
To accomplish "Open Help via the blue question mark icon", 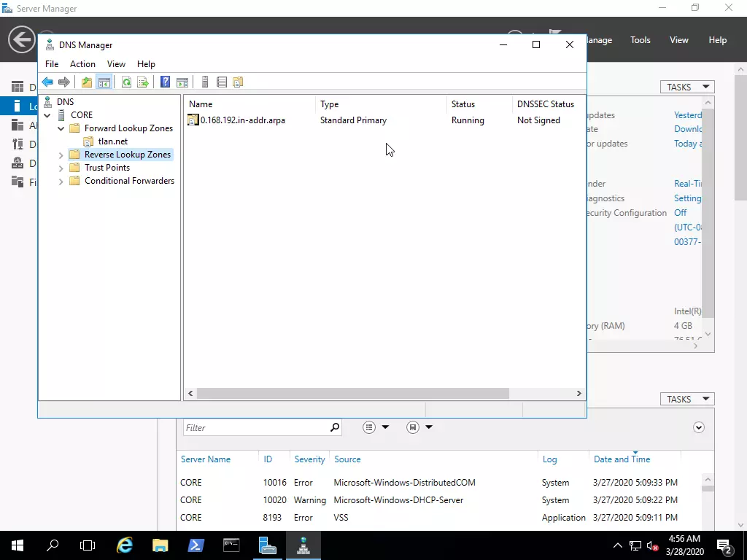I will 165,82.
